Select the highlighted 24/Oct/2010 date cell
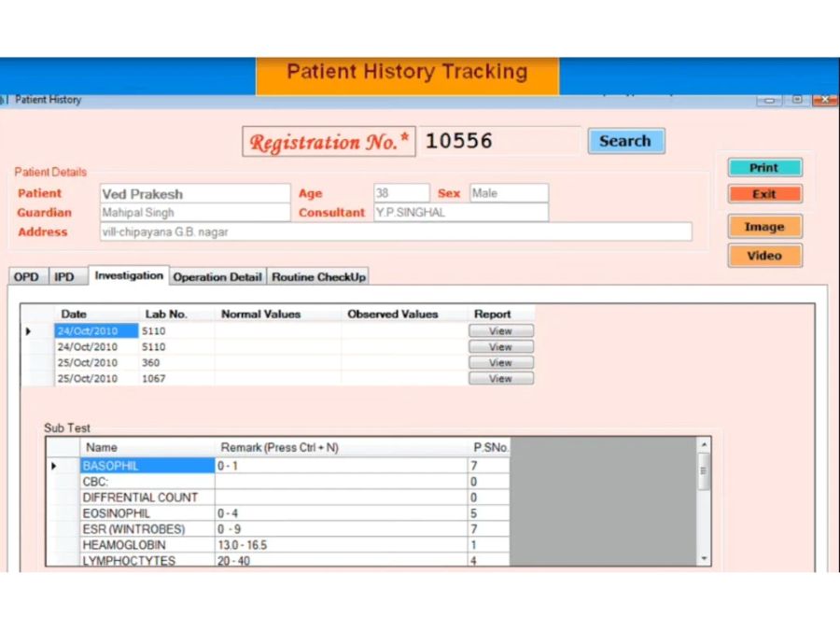Viewport: 840px width, 630px height. click(96, 331)
